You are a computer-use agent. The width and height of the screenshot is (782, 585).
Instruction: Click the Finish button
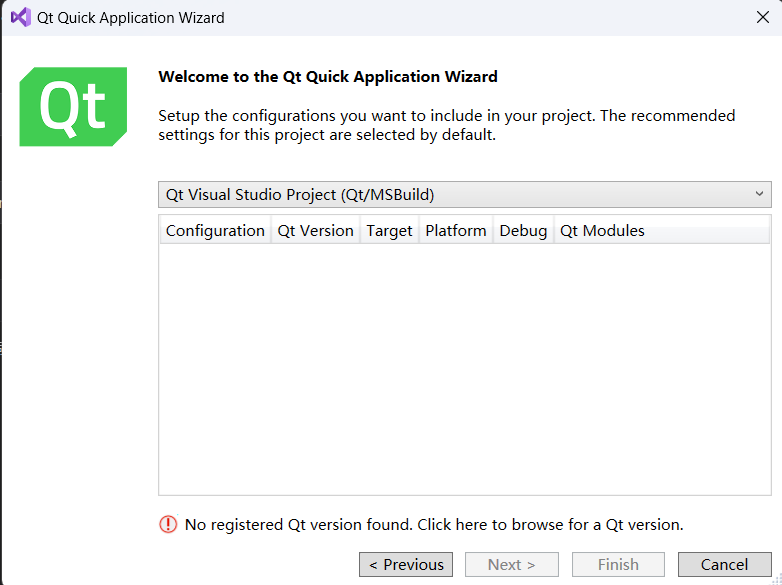tap(618, 565)
